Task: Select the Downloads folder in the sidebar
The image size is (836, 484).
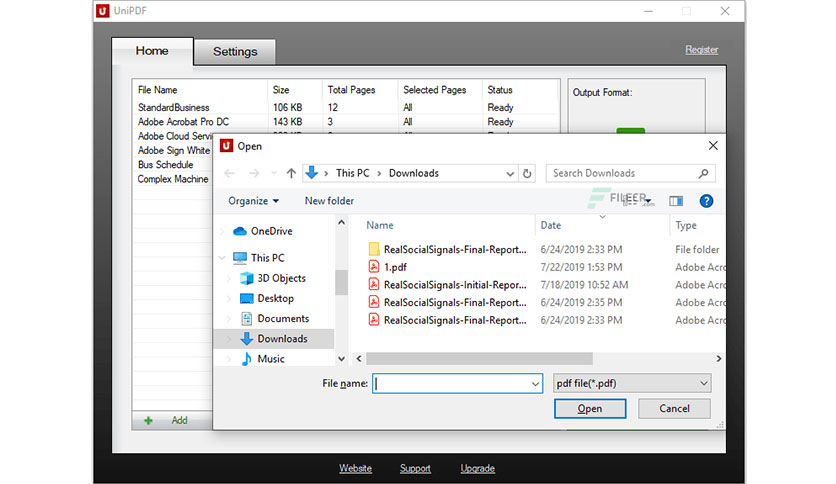Action: 282,339
